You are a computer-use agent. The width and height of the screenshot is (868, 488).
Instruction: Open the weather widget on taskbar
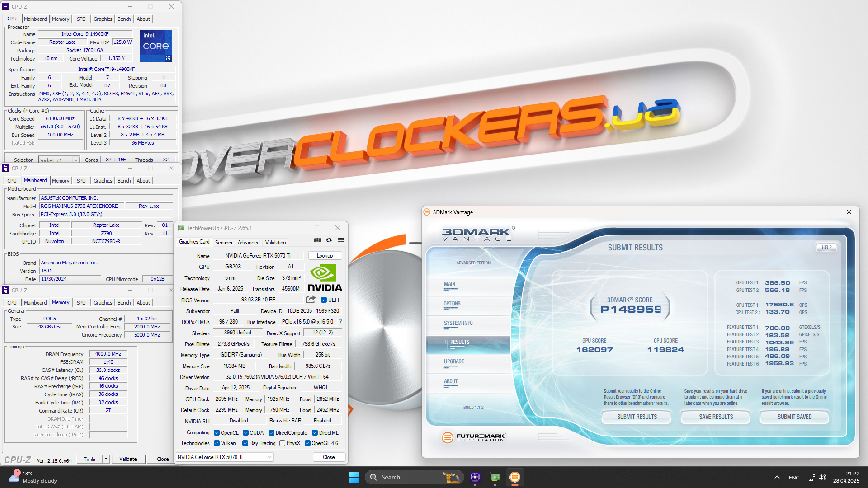coord(34,477)
